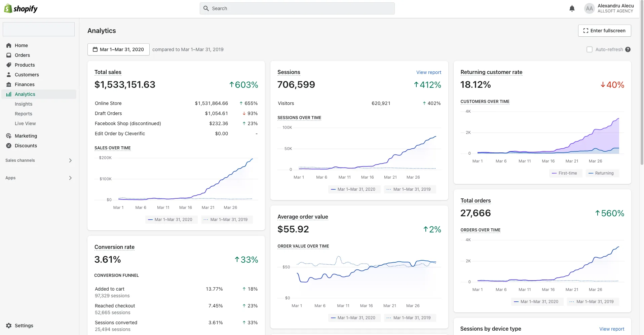Image resolution: width=644 pixels, height=335 pixels.
Task: Open Reports under Analytics
Action: pyautogui.click(x=24, y=114)
